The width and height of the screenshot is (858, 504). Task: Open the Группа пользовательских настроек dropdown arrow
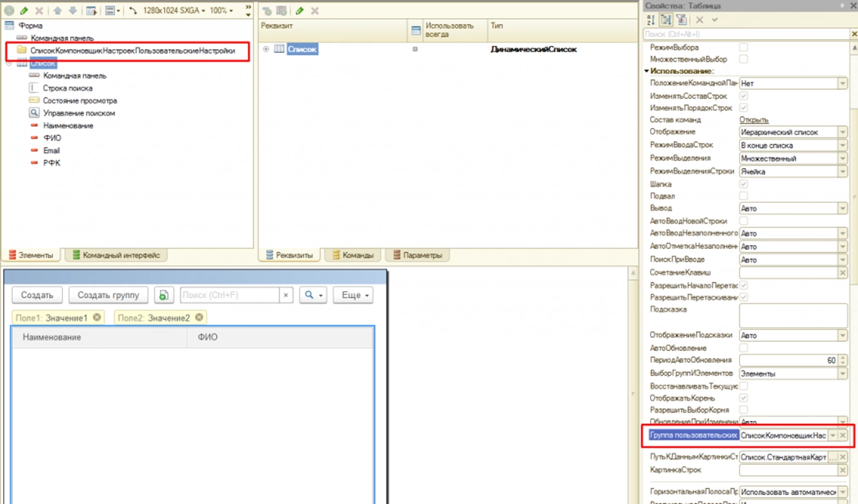click(833, 435)
